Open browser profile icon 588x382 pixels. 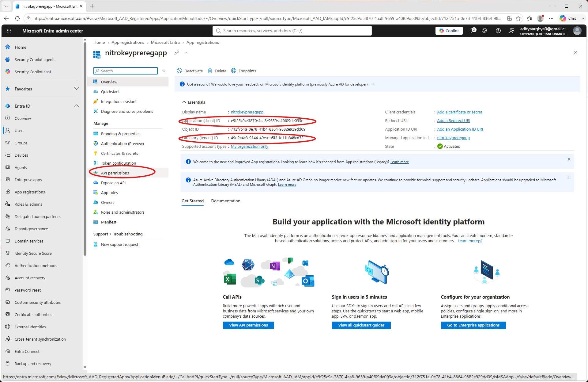541,18
